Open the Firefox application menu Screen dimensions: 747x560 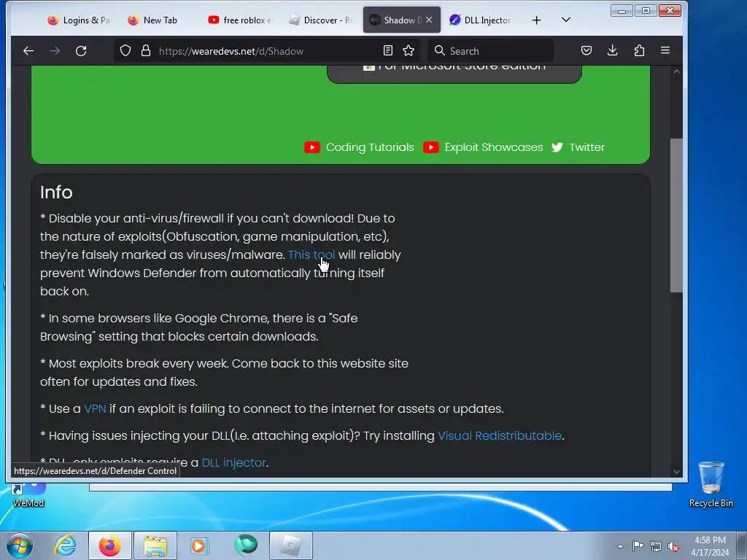665,50
